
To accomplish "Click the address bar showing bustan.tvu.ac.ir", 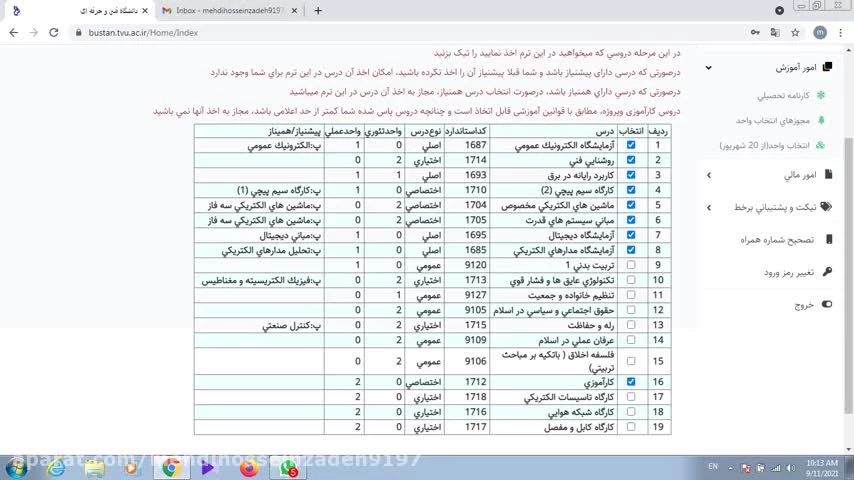I will point(400,32).
